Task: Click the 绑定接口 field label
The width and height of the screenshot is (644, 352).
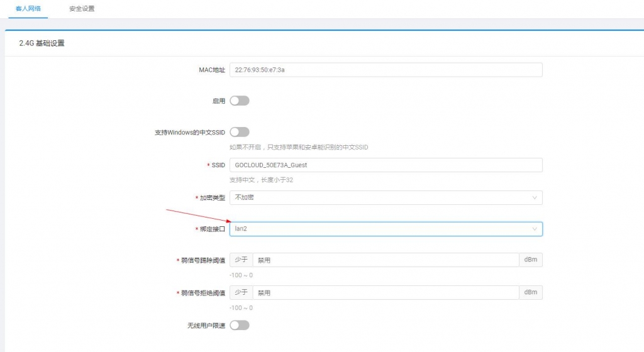Action: point(212,229)
